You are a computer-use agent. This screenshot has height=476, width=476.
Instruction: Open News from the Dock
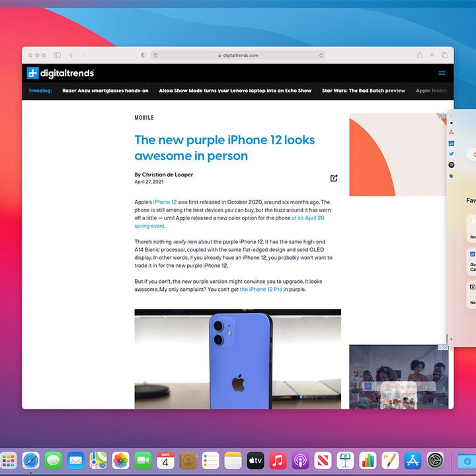[323, 461]
